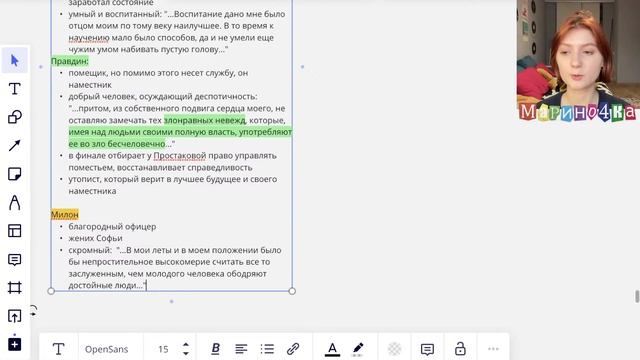640x360 pixels.
Task: Select the Comment tool in left sidebar
Action: pos(15,260)
